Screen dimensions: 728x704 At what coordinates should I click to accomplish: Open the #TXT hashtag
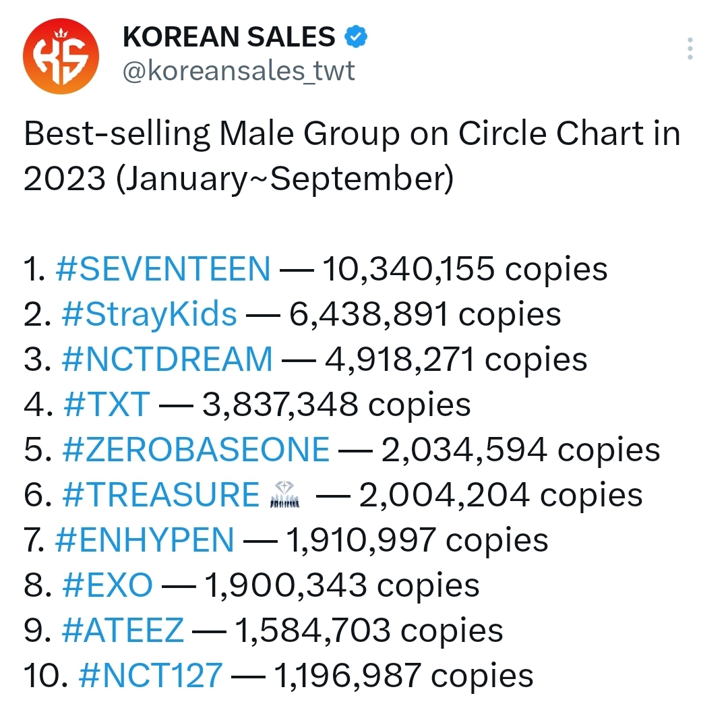pyautogui.click(x=107, y=405)
